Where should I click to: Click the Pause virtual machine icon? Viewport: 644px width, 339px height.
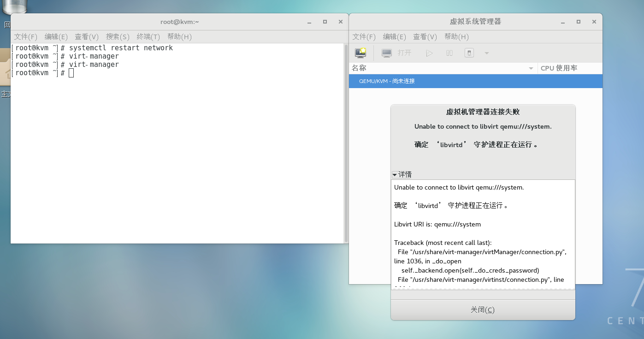[449, 53]
